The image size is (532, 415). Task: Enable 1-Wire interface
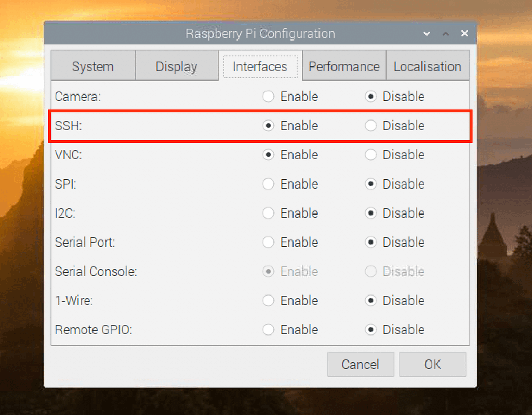pos(268,300)
